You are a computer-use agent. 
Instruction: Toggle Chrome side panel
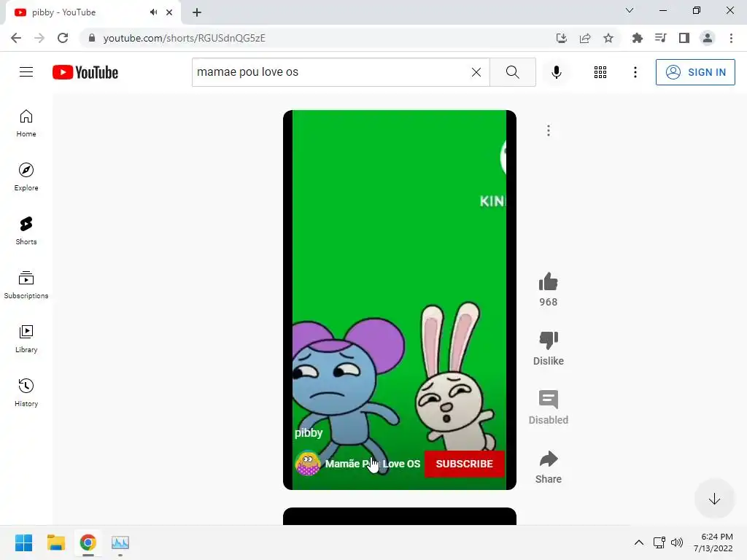684,38
